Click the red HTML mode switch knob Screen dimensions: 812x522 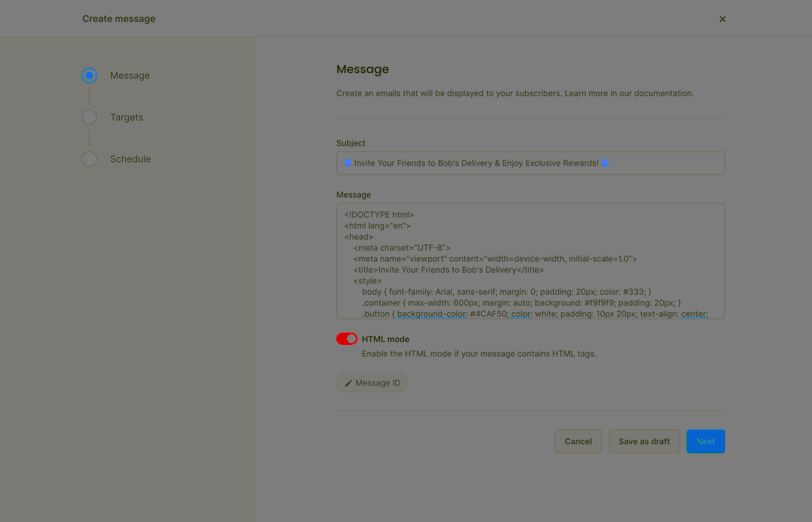click(x=351, y=339)
